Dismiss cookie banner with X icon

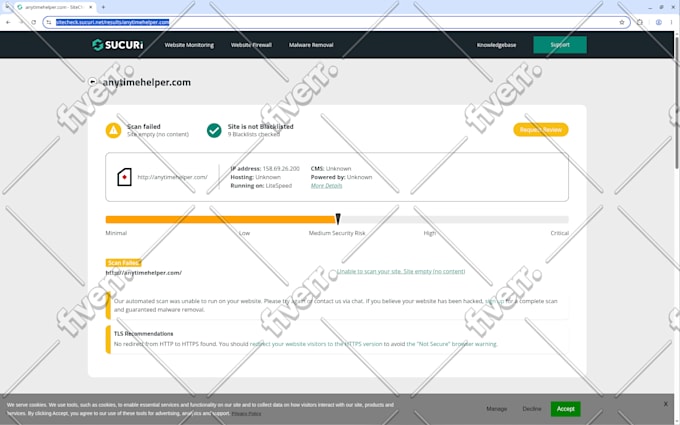[x=666, y=404]
